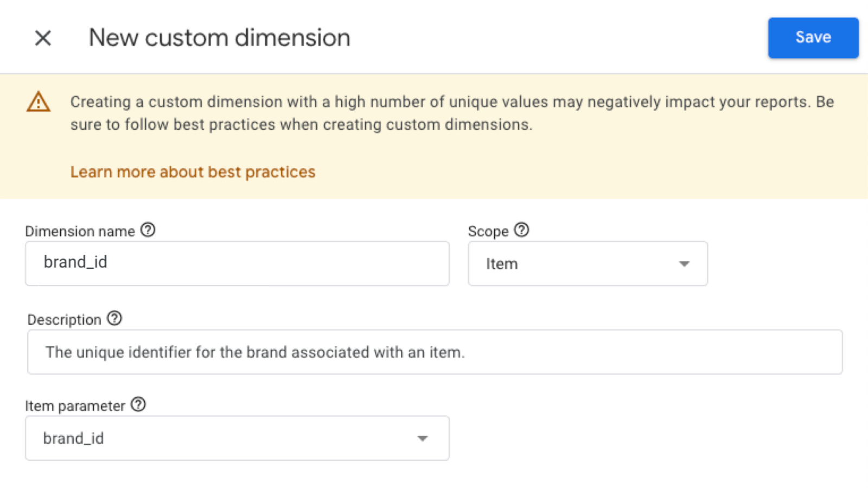Viewport: 868px width, 488px height.
Task: Show help for Description
Action: click(x=114, y=319)
